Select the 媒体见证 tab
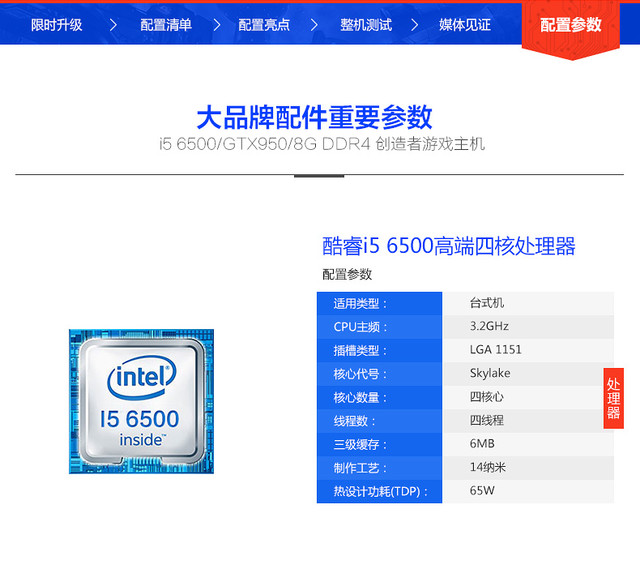The width and height of the screenshot is (640, 573). pyautogui.click(x=465, y=25)
